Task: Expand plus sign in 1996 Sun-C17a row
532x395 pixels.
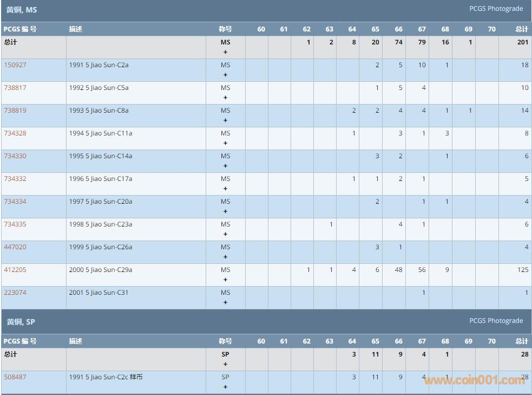Action: [x=225, y=189]
